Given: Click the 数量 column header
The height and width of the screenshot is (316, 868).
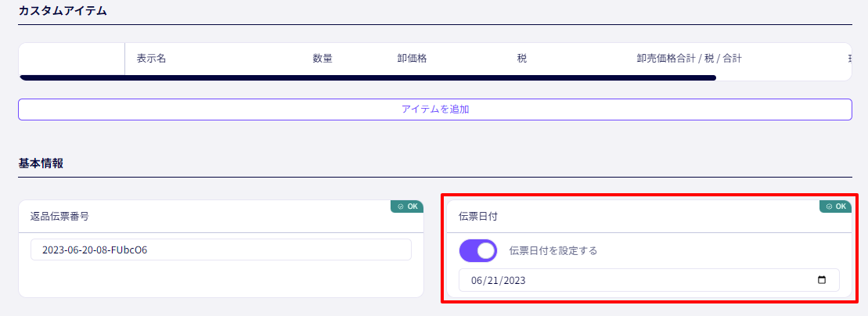Looking at the screenshot, I should (322, 59).
